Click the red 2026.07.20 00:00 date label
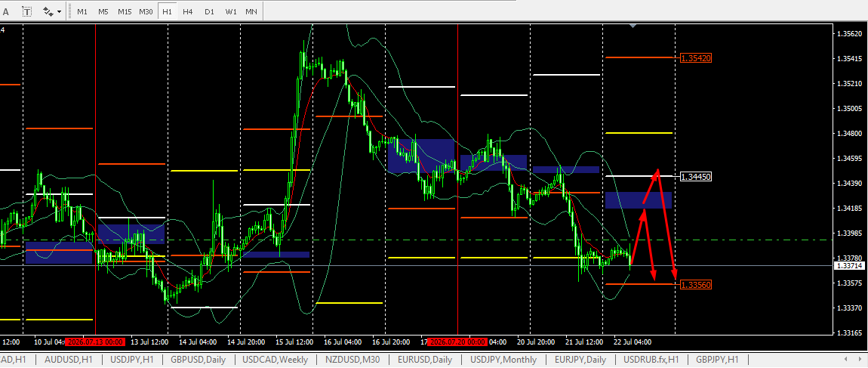The height and width of the screenshot is (368, 868). coord(457,342)
